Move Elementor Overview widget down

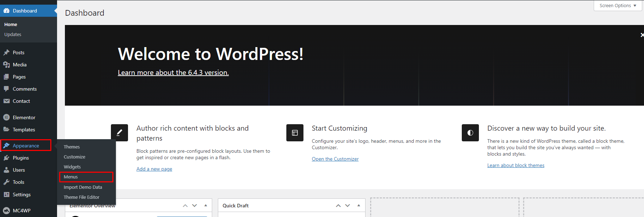click(194, 206)
